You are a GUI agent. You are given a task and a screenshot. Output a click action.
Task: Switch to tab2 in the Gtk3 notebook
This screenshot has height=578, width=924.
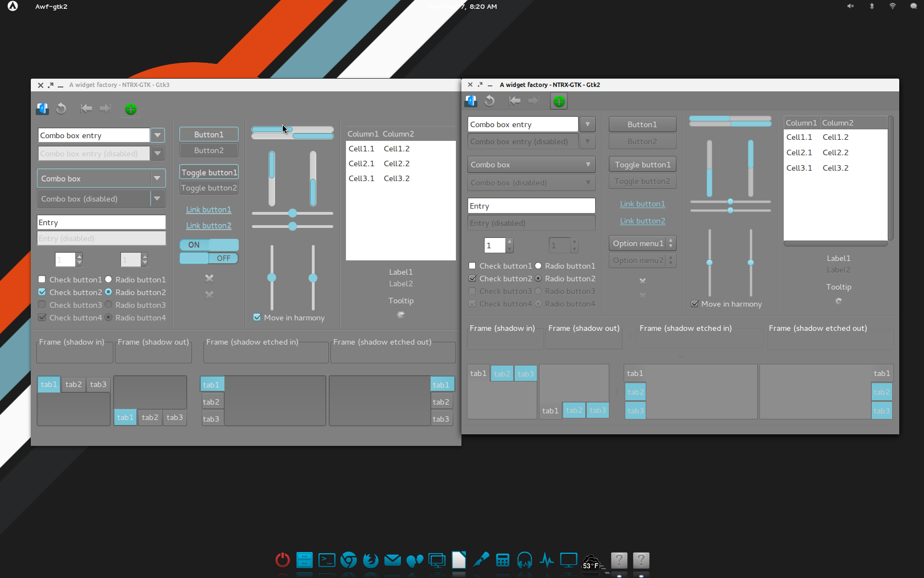coord(73,384)
